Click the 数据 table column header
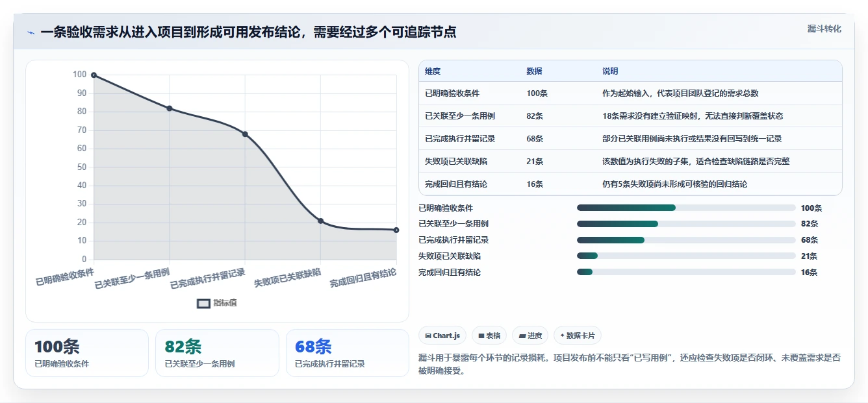Image resolution: width=868 pixels, height=403 pixels. (x=534, y=71)
